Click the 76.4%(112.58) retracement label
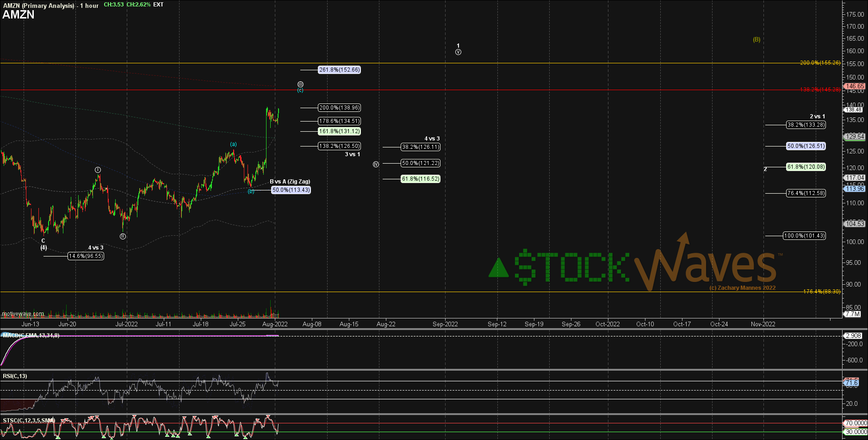Viewport: 868px width, 440px height. point(806,193)
